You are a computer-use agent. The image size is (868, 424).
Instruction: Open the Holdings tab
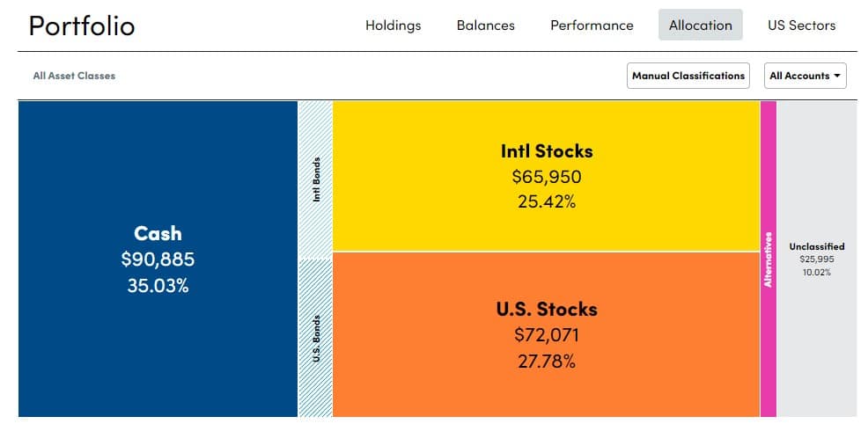[393, 26]
